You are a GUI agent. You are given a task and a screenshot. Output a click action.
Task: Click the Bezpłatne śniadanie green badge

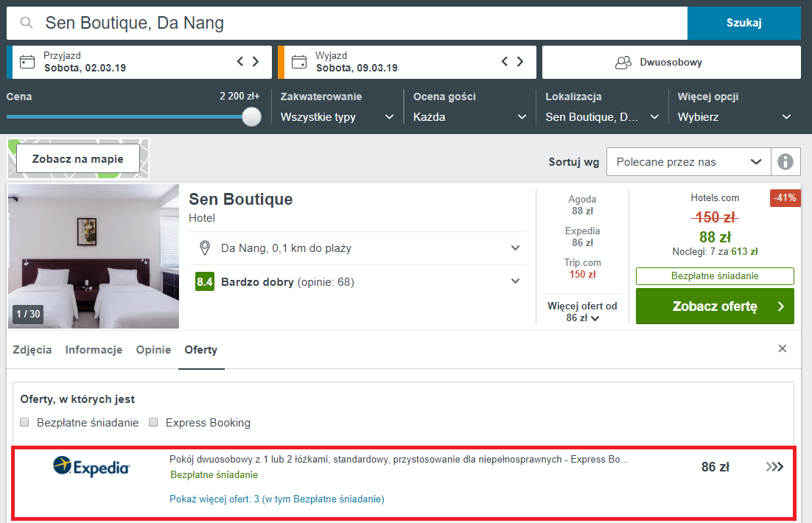(715, 276)
